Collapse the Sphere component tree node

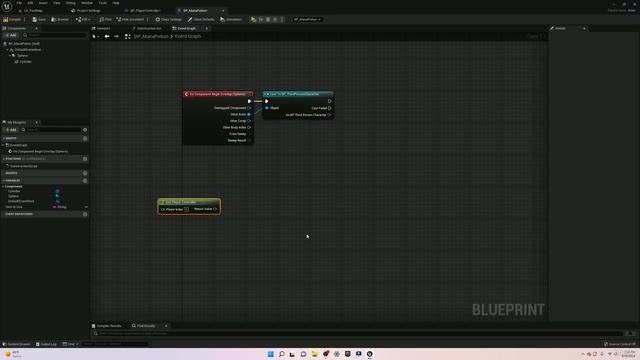point(10,56)
